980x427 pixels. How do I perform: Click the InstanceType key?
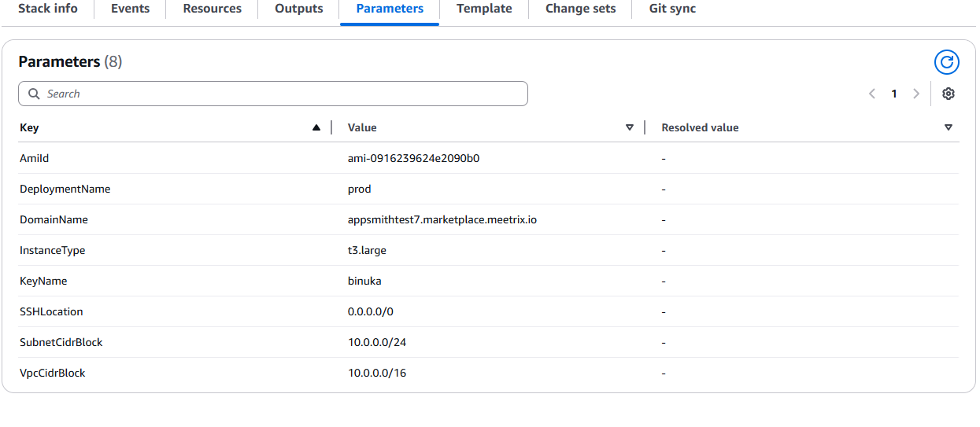pyautogui.click(x=53, y=250)
